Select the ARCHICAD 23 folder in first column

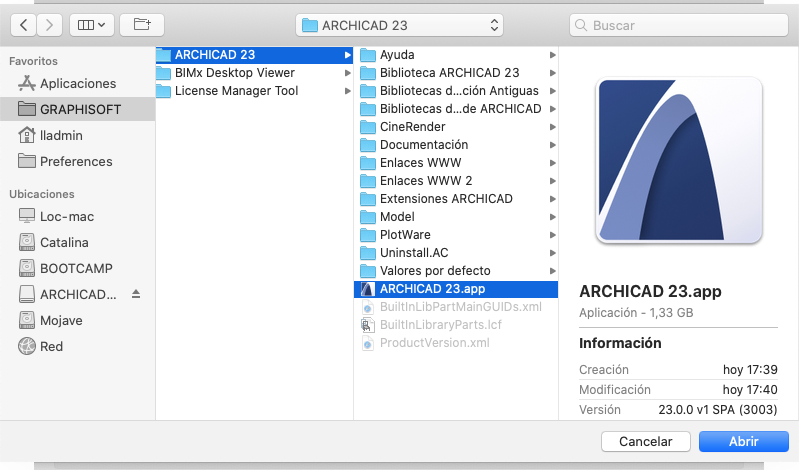coord(254,55)
